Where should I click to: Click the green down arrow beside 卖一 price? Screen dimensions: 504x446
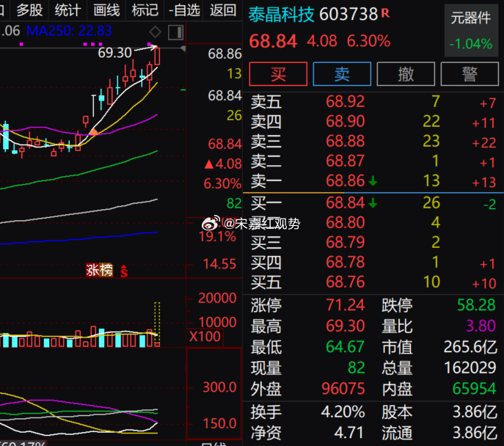click(x=373, y=181)
